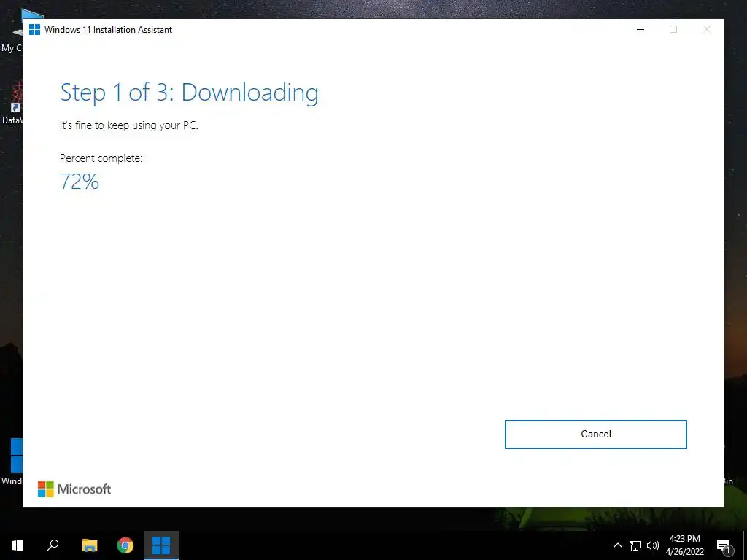Viewport: 747px width, 560px height.
Task: Select the My Computer desktop icon
Action: tap(12, 31)
